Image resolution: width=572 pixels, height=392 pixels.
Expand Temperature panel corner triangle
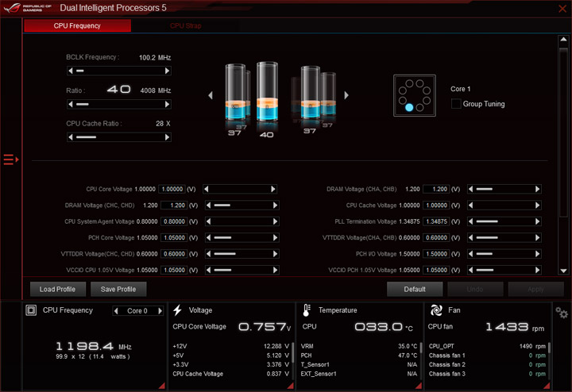(419, 386)
